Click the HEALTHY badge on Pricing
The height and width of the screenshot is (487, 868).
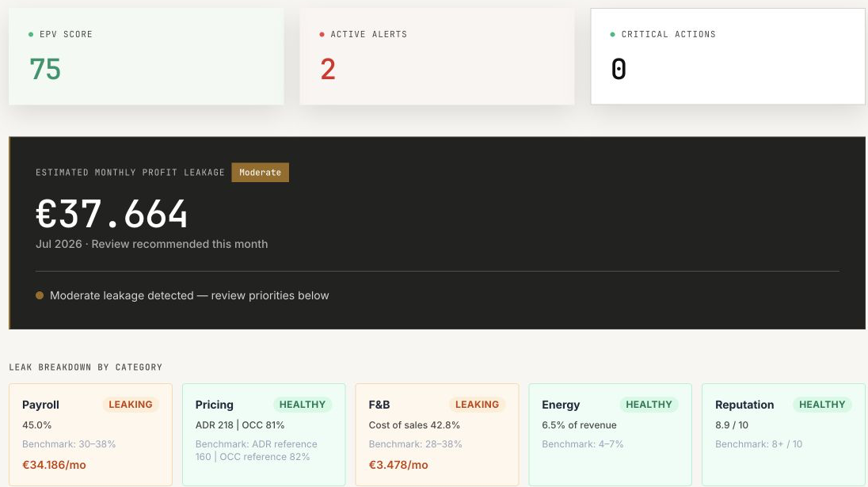tap(303, 405)
